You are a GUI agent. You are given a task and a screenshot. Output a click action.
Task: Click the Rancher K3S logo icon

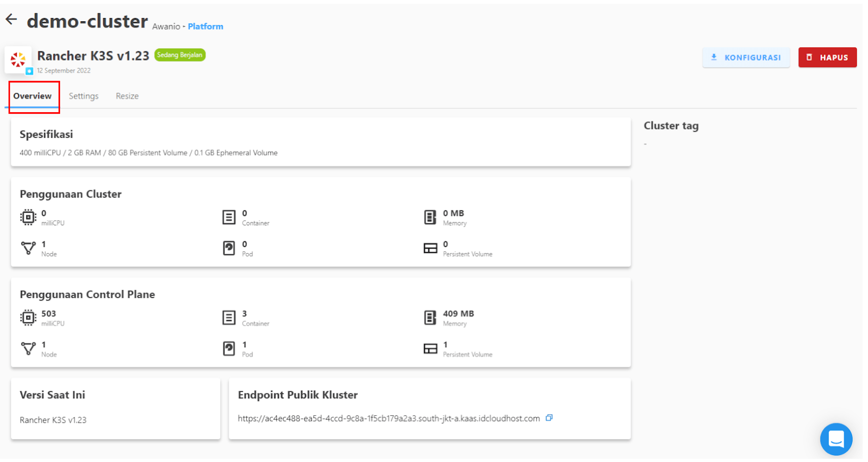pyautogui.click(x=18, y=60)
